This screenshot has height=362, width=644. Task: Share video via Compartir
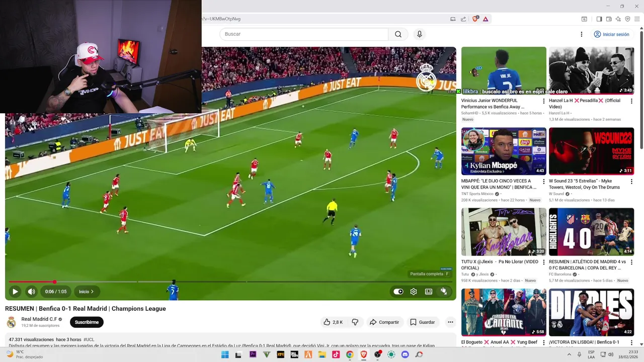(384, 322)
